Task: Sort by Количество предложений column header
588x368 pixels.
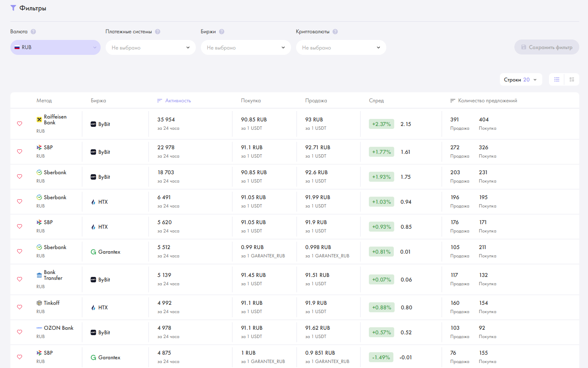Action: pyautogui.click(x=484, y=101)
